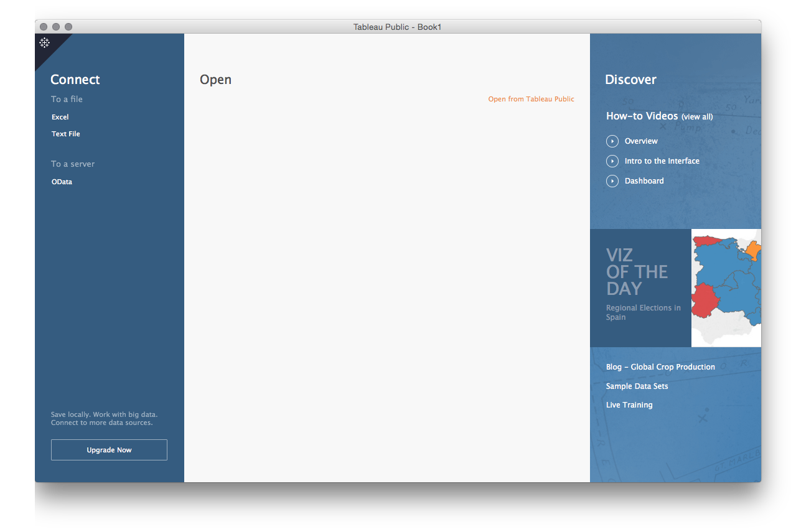Open Regional Elections in Spain caption
796x532 pixels.
(x=643, y=312)
